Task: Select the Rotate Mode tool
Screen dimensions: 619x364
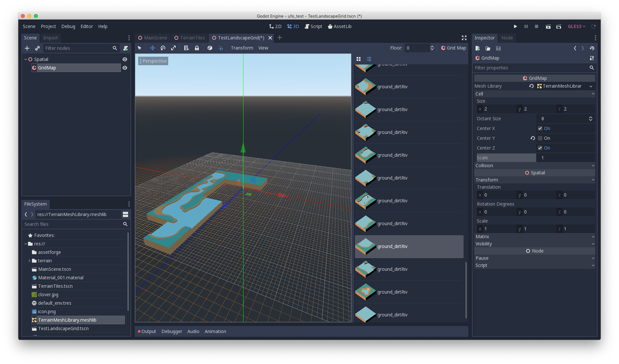Action: tap(163, 48)
